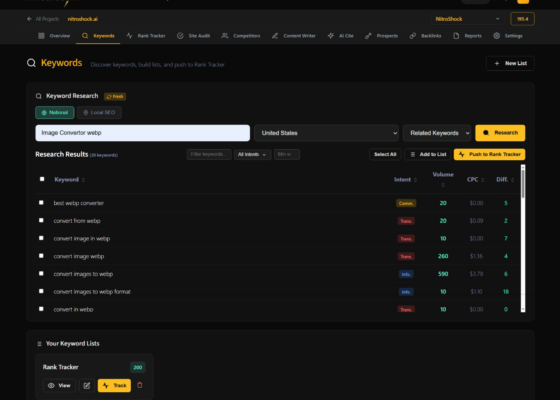
Task: Switch to the Prospects tab
Action: 381,36
